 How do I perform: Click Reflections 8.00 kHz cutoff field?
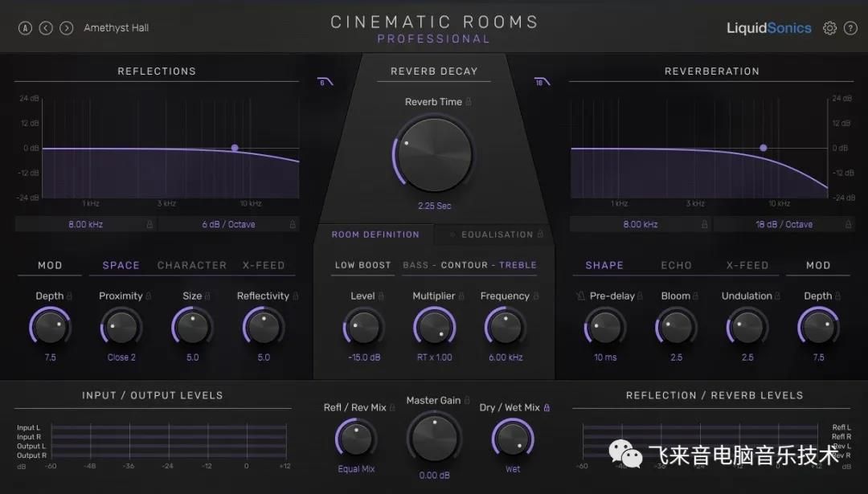(86, 224)
